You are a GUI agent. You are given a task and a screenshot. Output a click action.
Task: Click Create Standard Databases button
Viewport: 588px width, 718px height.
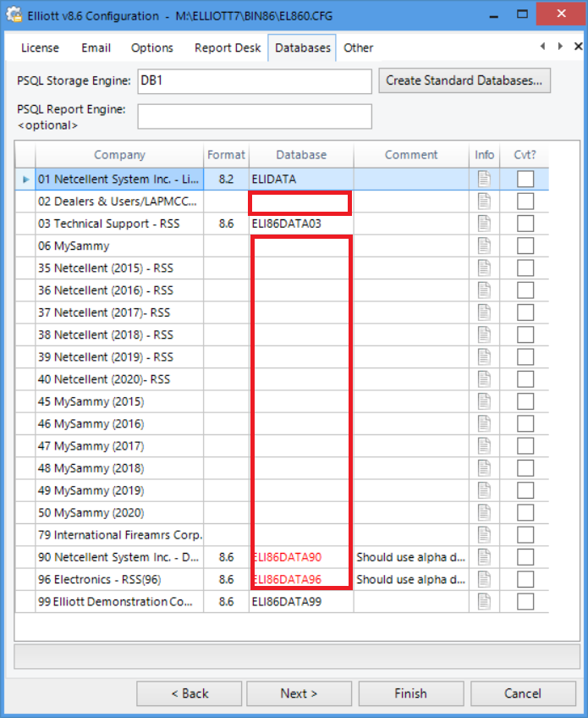point(464,80)
